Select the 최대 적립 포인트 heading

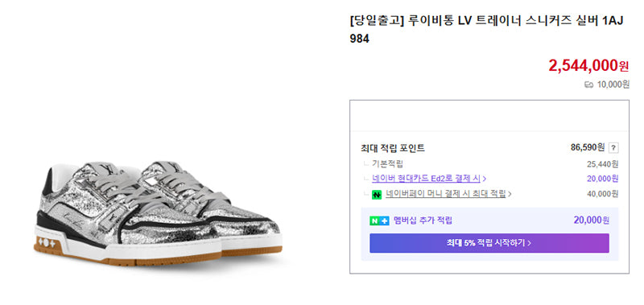(x=393, y=148)
